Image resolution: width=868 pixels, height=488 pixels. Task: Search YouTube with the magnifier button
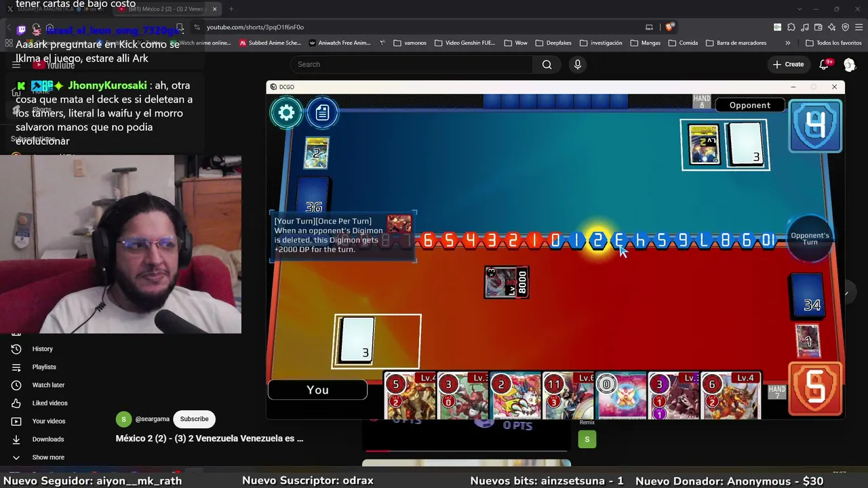click(547, 64)
